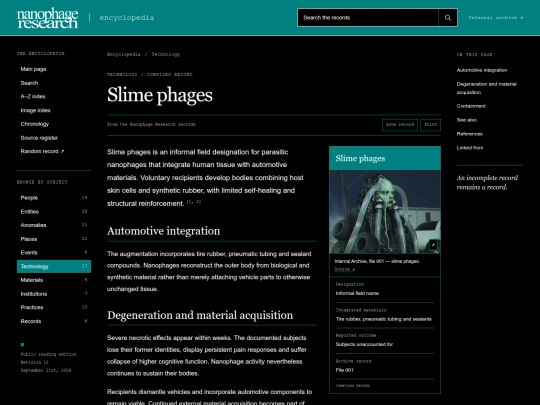Click the Degeneration and material acquisition heading
The height and width of the screenshot is (405, 540).
point(200,315)
